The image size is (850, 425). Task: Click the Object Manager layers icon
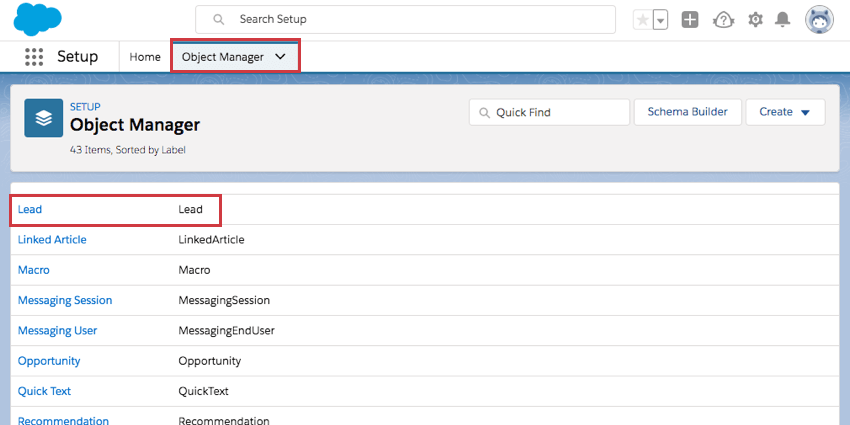click(43, 118)
